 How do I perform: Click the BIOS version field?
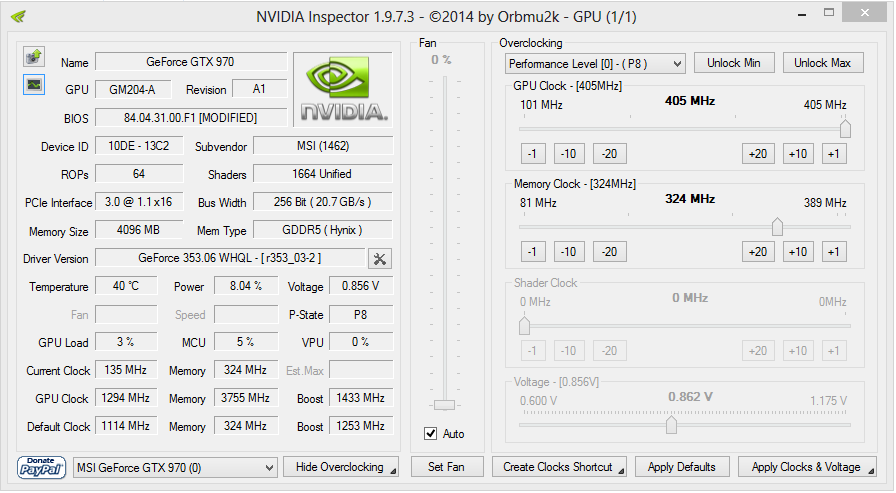(191, 118)
